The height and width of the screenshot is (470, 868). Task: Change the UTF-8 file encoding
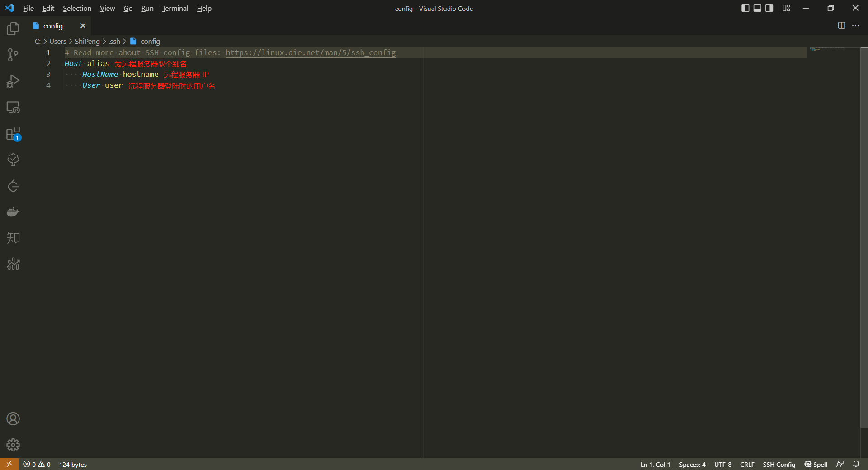tap(722, 465)
